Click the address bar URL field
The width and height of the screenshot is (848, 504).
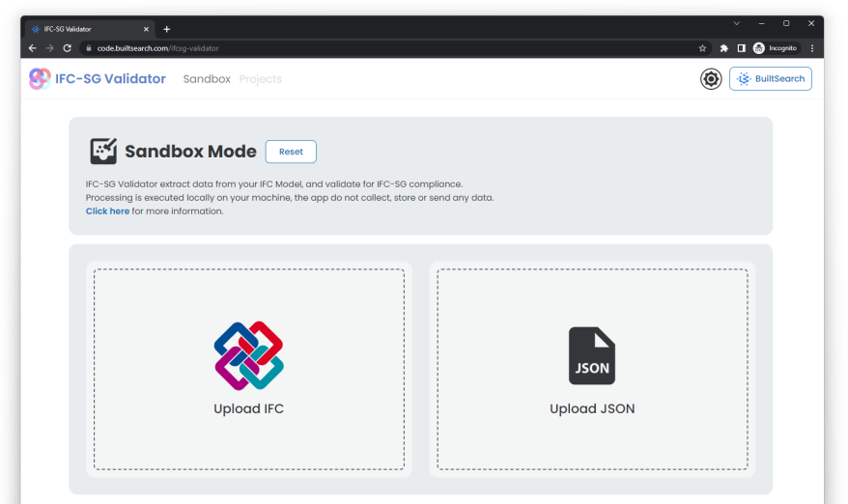click(395, 48)
